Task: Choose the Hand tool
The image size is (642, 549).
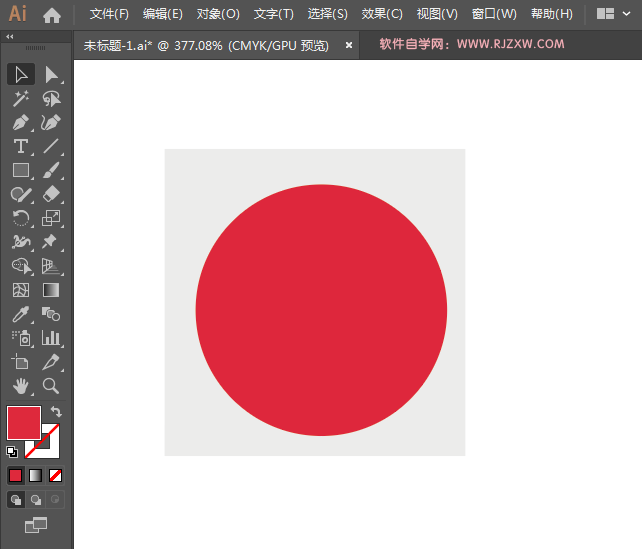Action: pyautogui.click(x=20, y=386)
